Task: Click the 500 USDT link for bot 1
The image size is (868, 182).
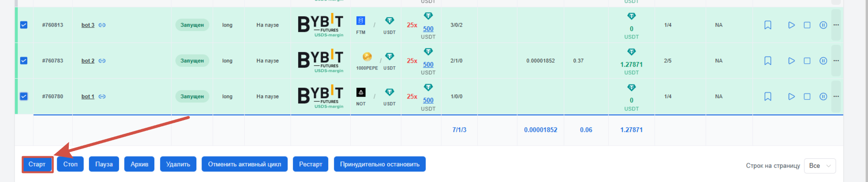Action: pyautogui.click(x=428, y=100)
